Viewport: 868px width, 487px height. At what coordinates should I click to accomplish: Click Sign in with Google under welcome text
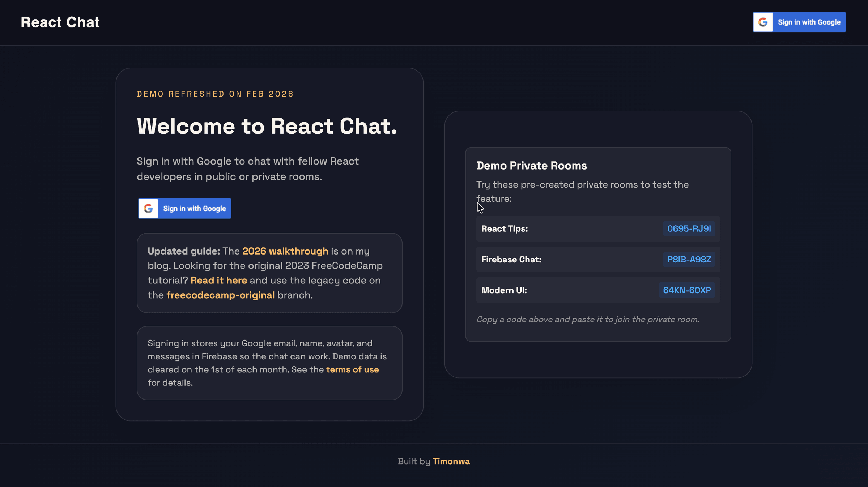coord(184,209)
